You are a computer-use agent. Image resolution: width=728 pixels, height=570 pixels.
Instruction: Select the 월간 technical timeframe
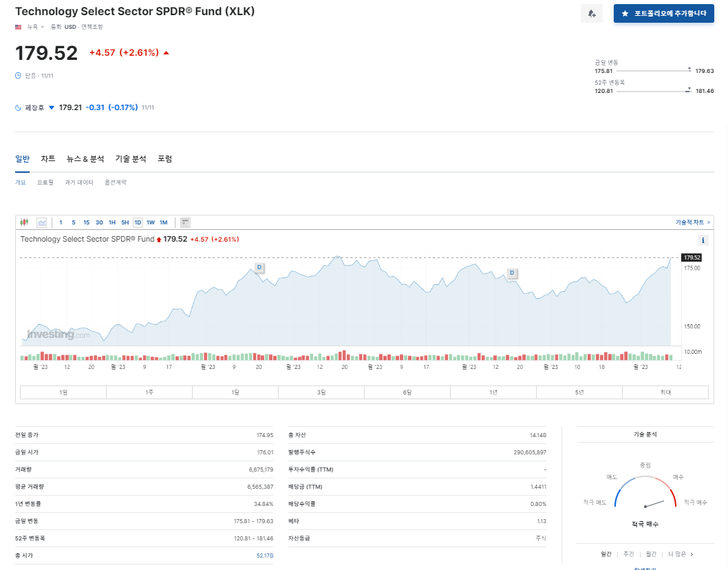[652, 554]
